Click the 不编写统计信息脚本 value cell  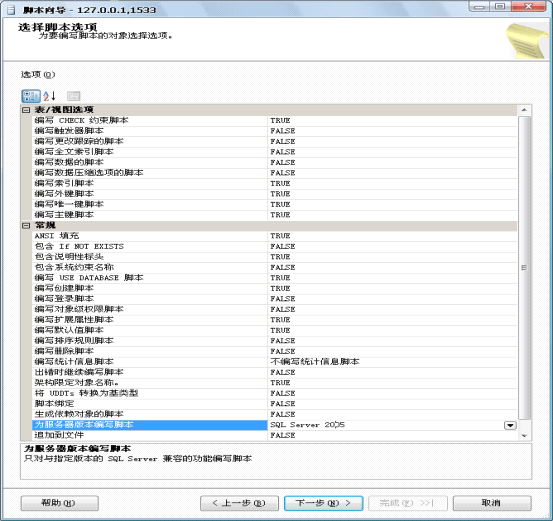click(392, 362)
